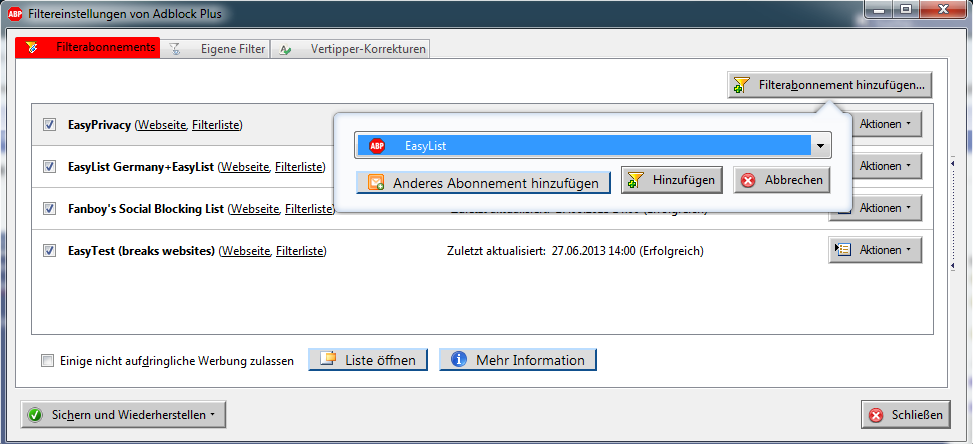The height and width of the screenshot is (444, 973).
Task: Select Fanboy's Social Blocking List name
Action: [x=146, y=209]
